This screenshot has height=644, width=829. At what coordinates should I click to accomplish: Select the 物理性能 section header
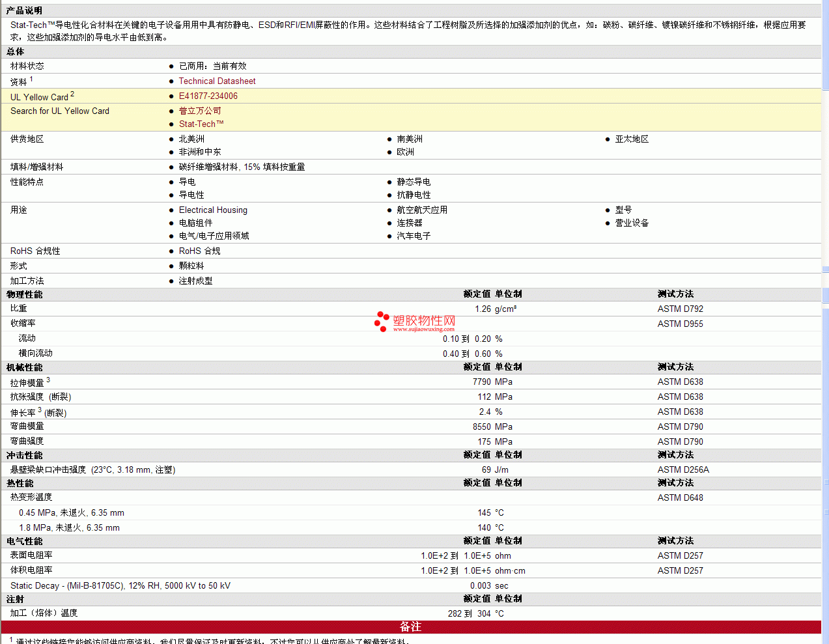point(24,294)
